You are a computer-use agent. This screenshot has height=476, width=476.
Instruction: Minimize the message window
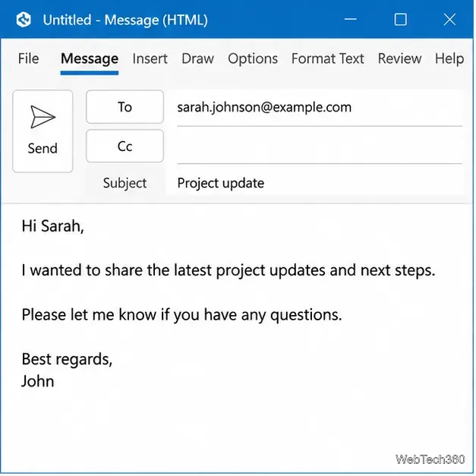point(350,20)
